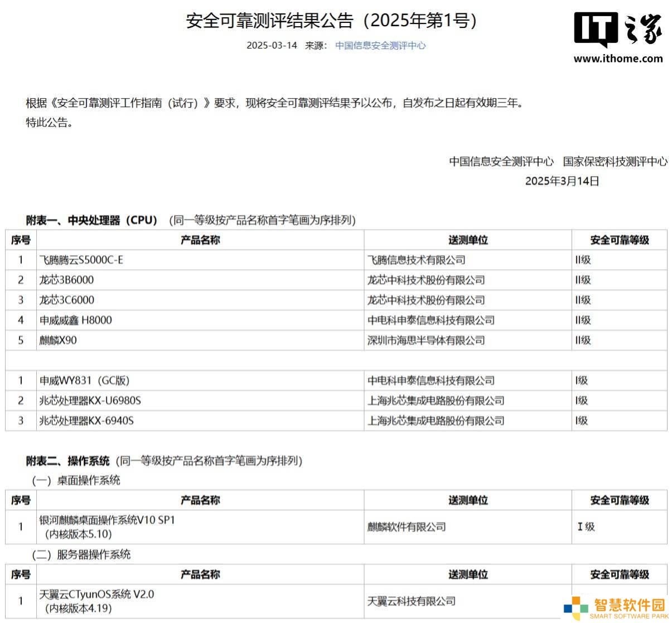672x623 pixels.
Task: Click the 麒麟软件有限公司 submitter cell
Action: coord(468,527)
